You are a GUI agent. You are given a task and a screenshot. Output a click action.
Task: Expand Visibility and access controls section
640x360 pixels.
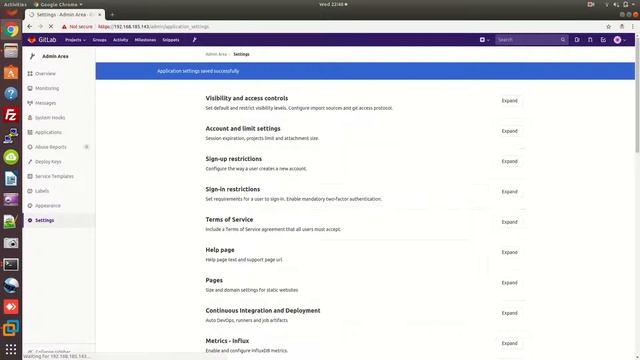click(x=509, y=101)
